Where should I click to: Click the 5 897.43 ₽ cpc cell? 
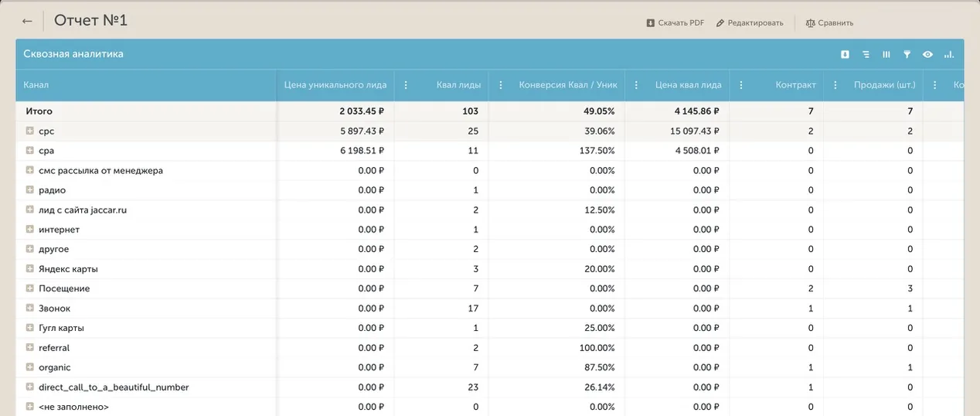[x=362, y=131]
